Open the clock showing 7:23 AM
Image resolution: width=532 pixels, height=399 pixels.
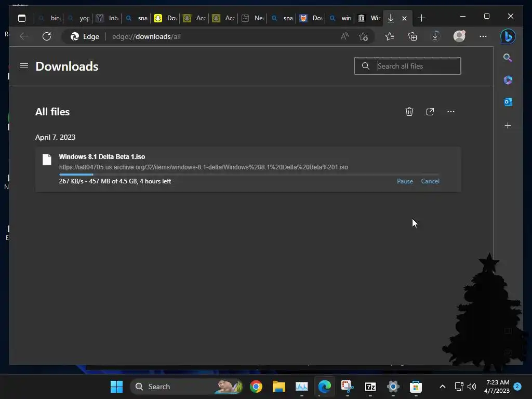(x=497, y=387)
